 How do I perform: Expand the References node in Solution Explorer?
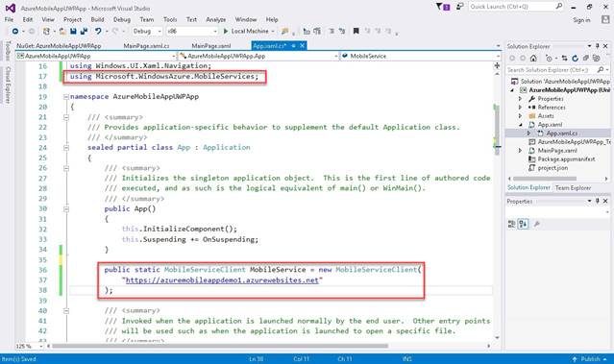[x=520, y=108]
